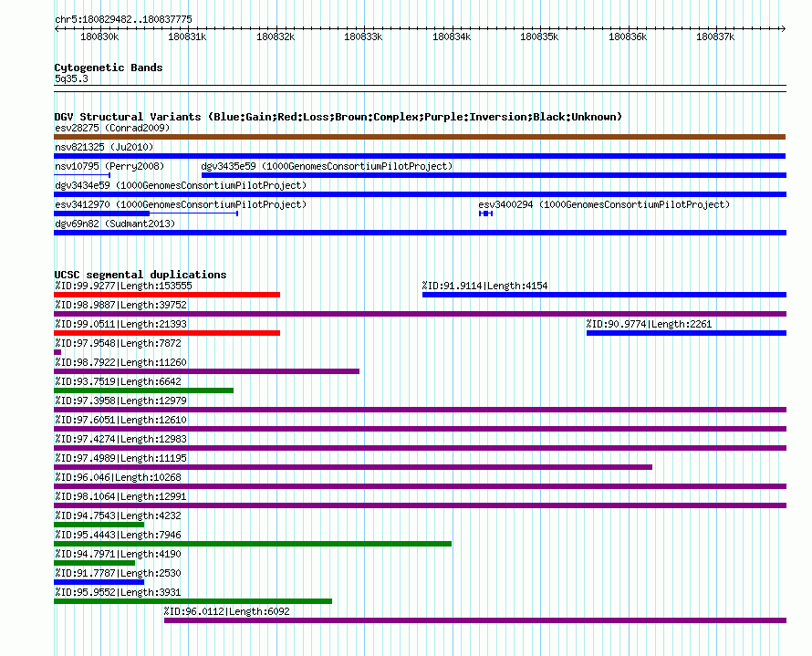The height and width of the screenshot is (656, 812).
Task: Click the 180834k ruler tick label
Action: coord(452,36)
